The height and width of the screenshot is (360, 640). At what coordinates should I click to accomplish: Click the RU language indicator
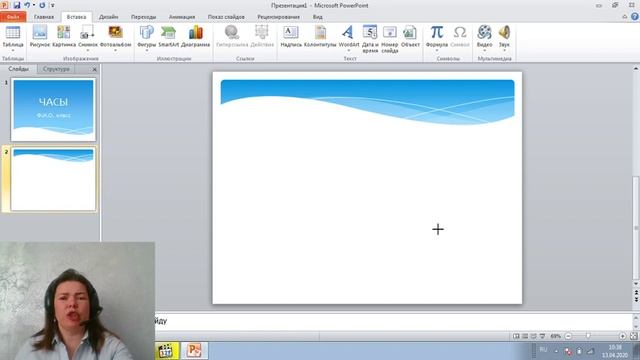(543, 350)
